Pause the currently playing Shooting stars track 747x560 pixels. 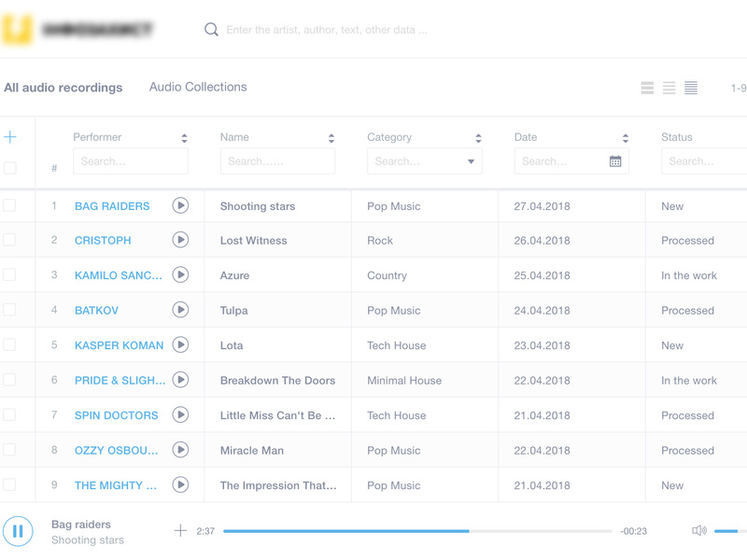(17, 530)
